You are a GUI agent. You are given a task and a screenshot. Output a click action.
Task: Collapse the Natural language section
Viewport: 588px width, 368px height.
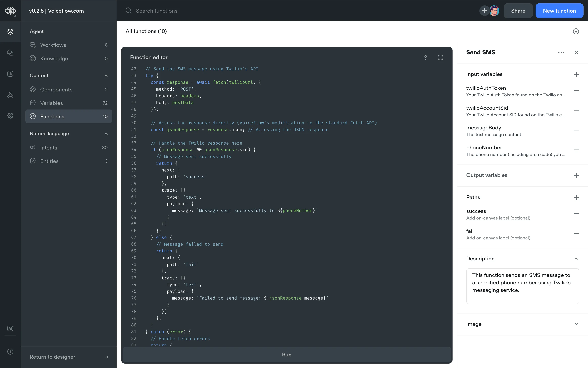point(106,134)
